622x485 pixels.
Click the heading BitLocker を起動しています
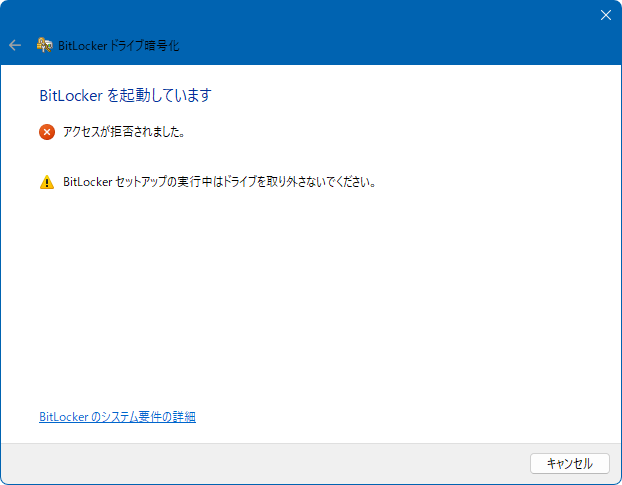tap(125, 96)
